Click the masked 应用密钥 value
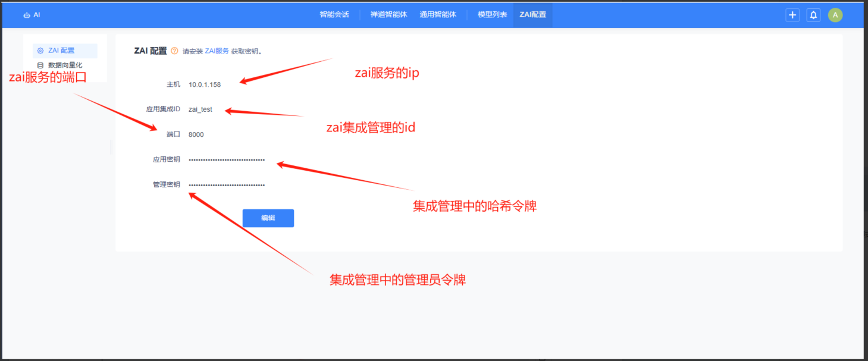 tap(227, 160)
